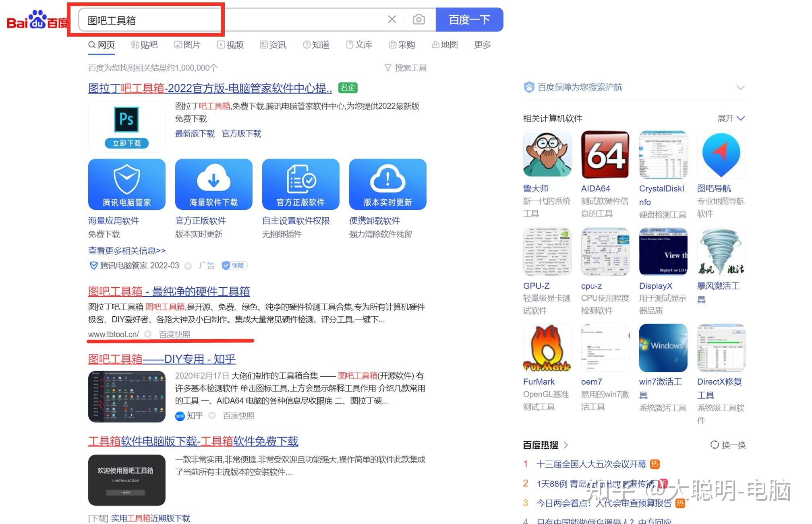Image resolution: width=812 pixels, height=524 pixels.
Task: Go to the 文库 tab
Action: click(x=359, y=45)
